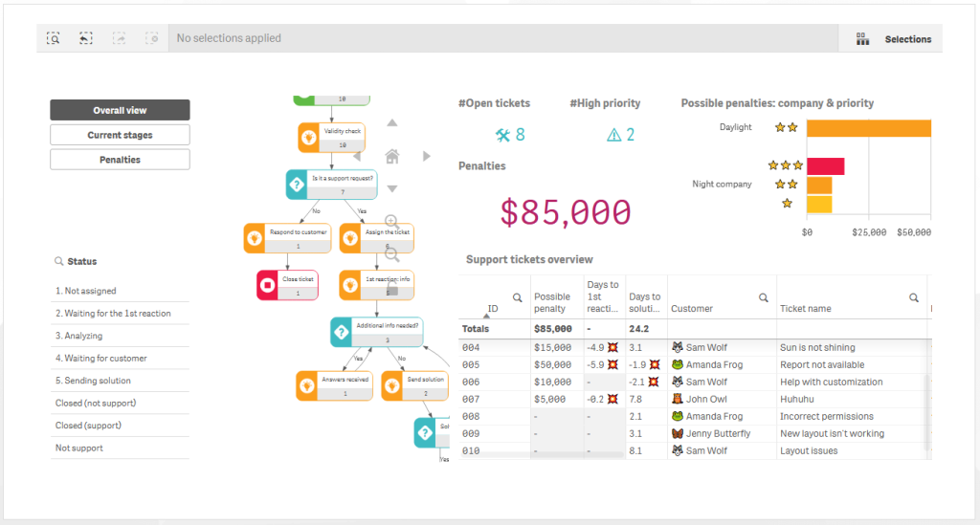980x525 pixels.
Task: Select ticket row 005 Amanda Frog
Action: (x=695, y=364)
